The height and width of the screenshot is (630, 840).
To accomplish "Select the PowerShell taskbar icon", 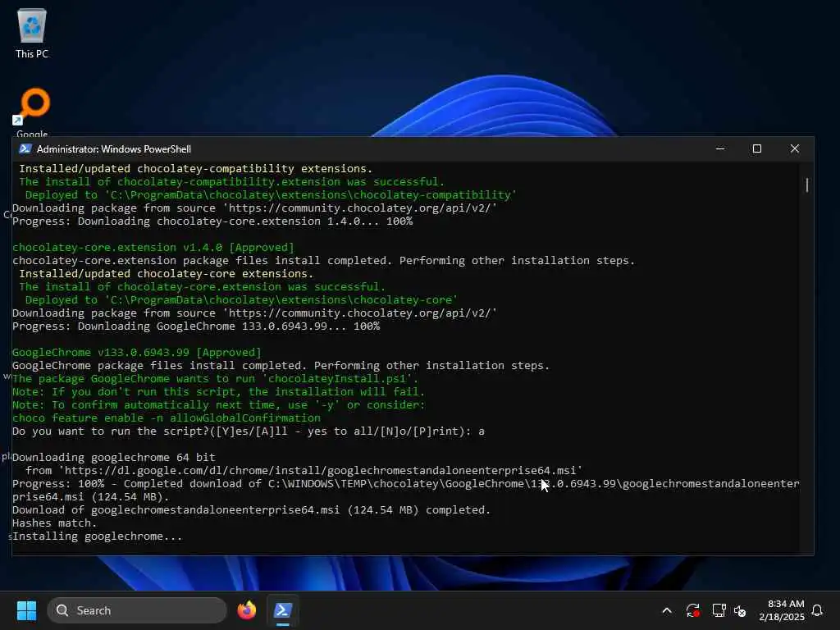I will [283, 610].
